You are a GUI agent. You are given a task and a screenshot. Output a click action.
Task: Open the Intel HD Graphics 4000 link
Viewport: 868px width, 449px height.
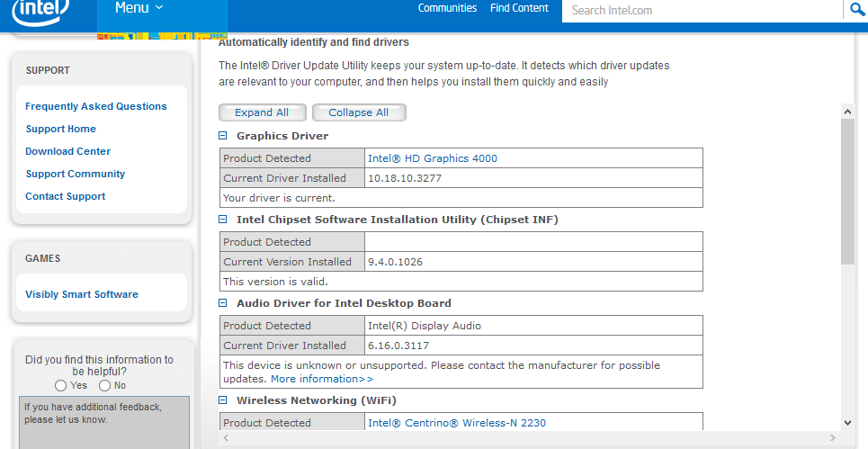tap(433, 158)
